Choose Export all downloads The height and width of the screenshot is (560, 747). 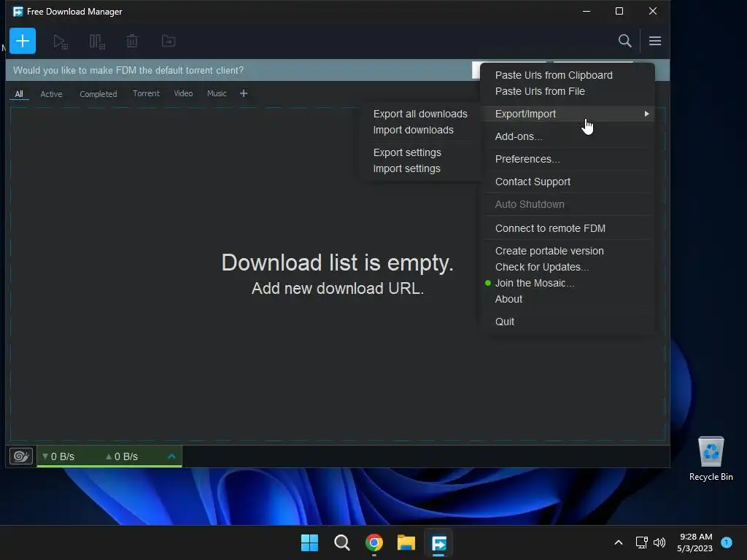coord(420,114)
